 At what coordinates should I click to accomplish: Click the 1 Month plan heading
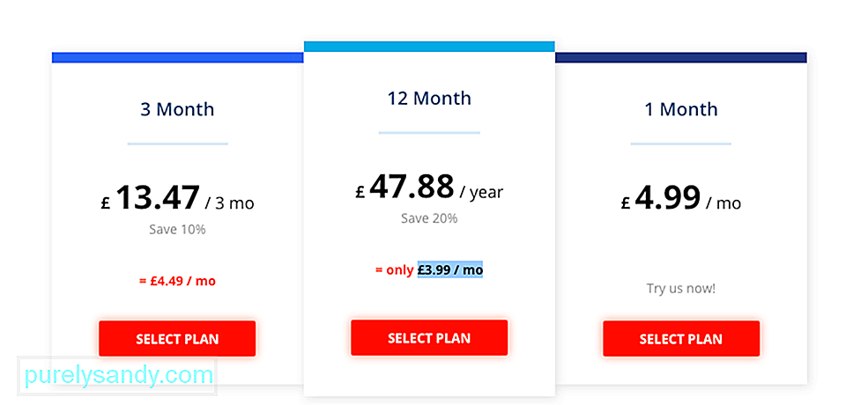[681, 109]
